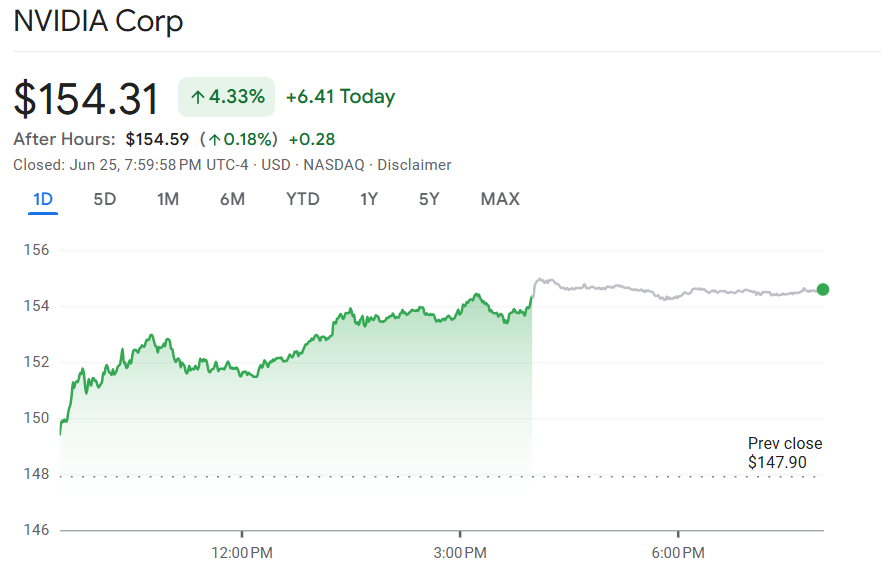
Task: View the 5Y chart range
Action: [x=429, y=199]
